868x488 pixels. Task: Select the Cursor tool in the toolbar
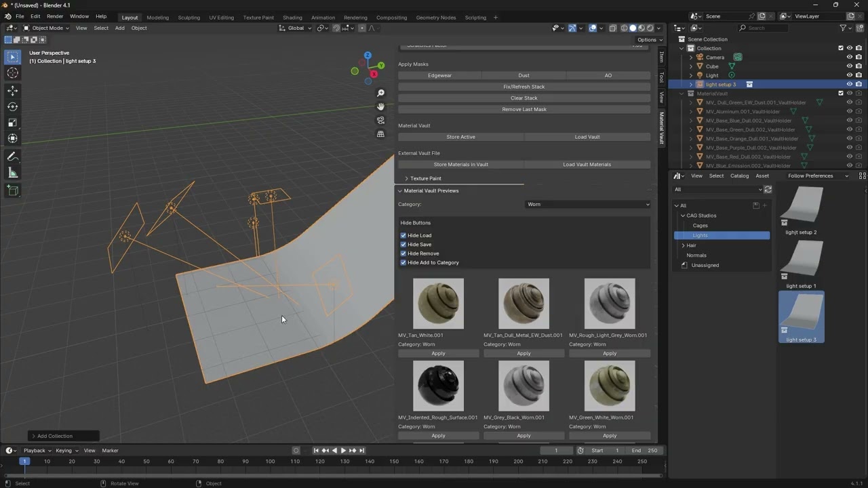tap(12, 73)
